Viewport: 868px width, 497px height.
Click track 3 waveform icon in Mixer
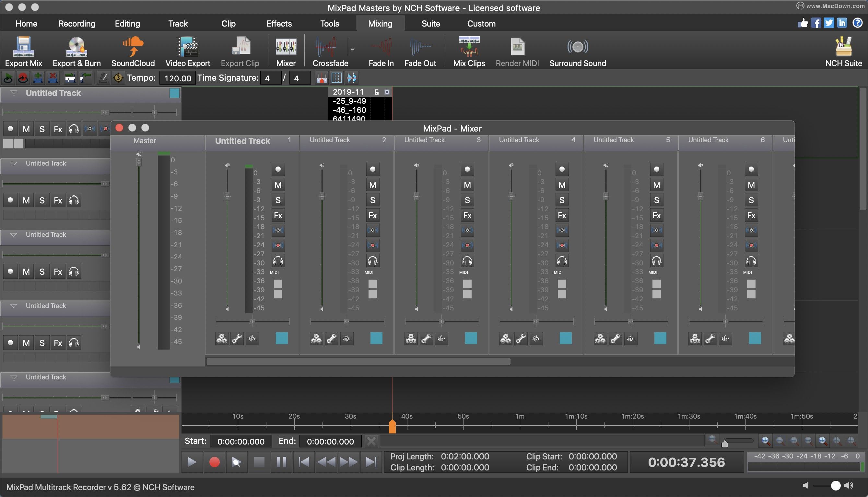coord(441,339)
